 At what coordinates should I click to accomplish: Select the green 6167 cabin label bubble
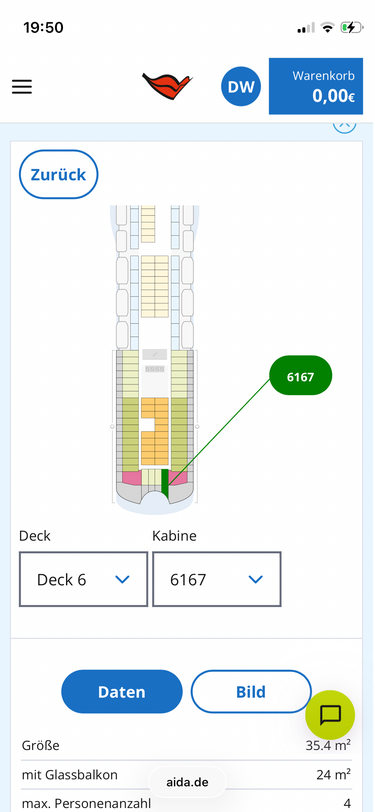click(300, 376)
